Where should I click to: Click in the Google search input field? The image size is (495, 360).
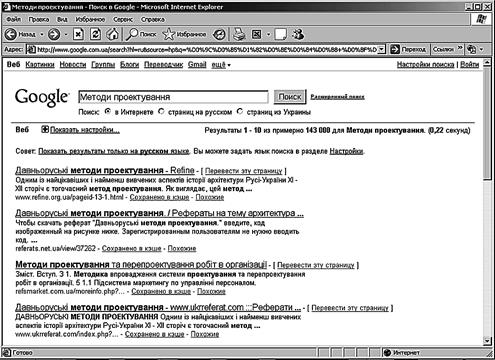[173, 97]
